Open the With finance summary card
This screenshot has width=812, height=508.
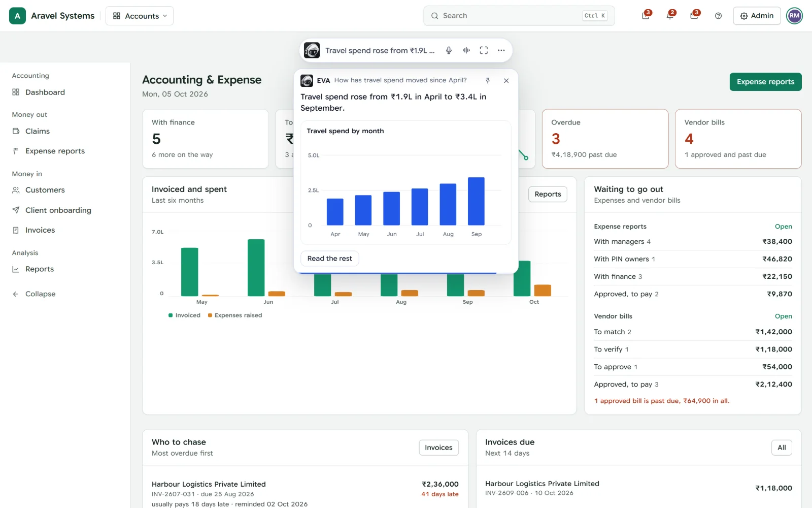[x=206, y=139]
